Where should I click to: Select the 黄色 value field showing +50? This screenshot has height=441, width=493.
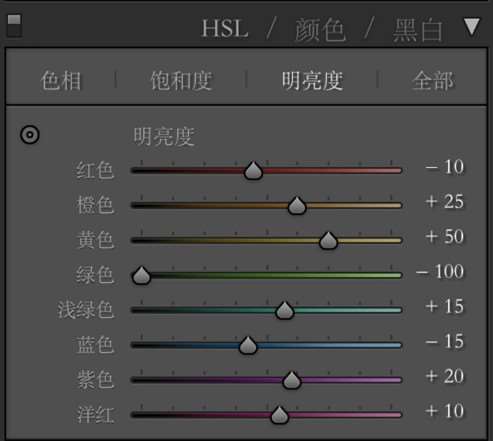(x=444, y=237)
